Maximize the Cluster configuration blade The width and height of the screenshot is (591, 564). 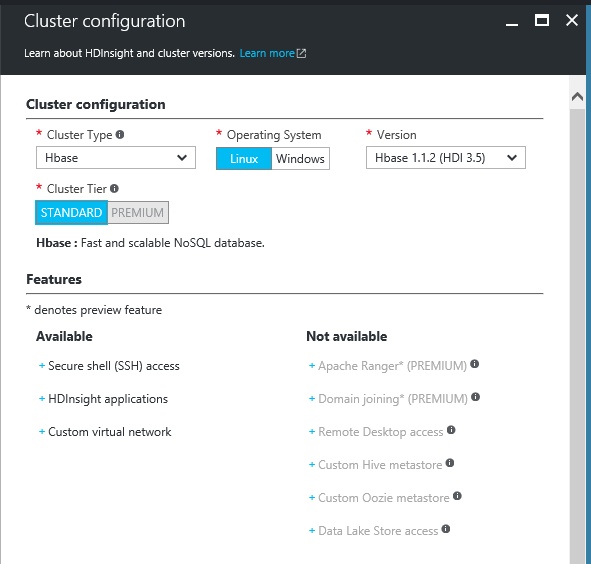[542, 20]
